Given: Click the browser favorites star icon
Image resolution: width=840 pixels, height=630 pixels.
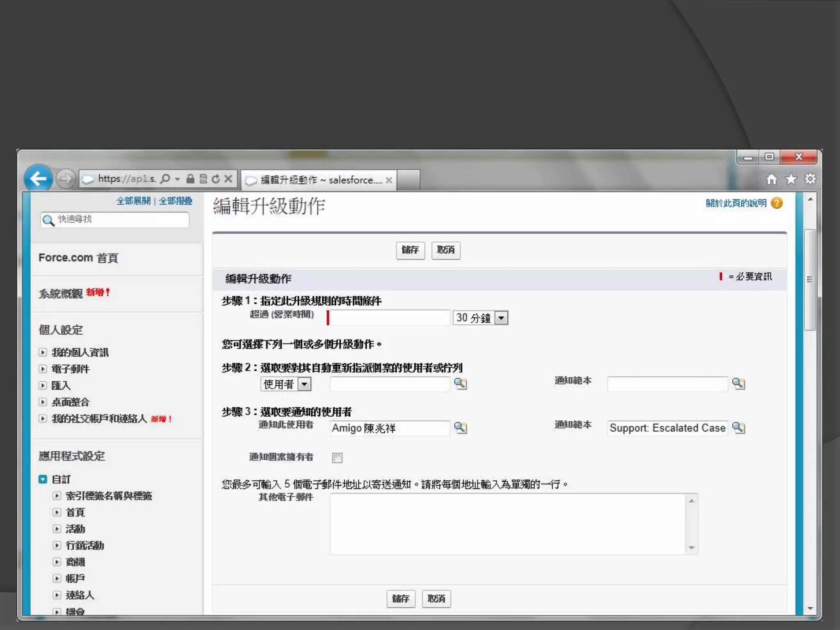Looking at the screenshot, I should [791, 179].
